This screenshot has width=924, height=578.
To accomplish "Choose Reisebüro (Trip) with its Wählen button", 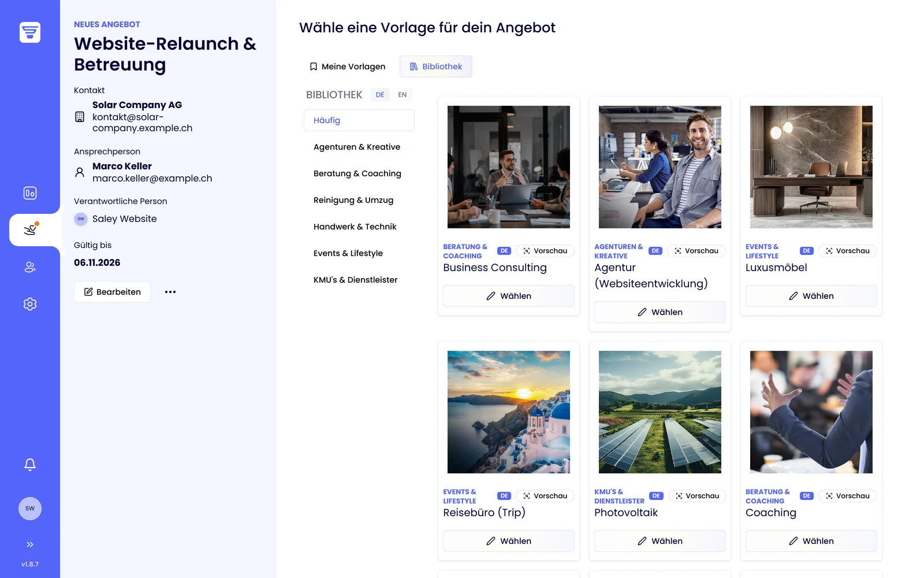I will click(509, 541).
